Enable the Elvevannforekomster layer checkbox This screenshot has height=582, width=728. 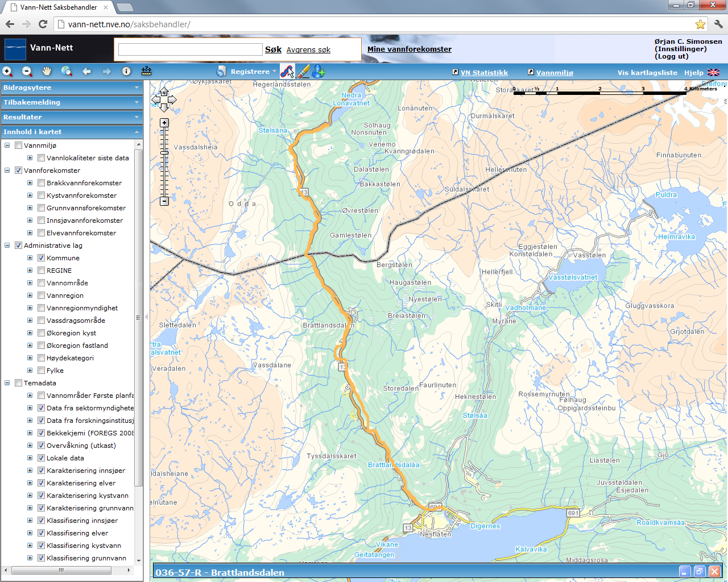point(41,233)
